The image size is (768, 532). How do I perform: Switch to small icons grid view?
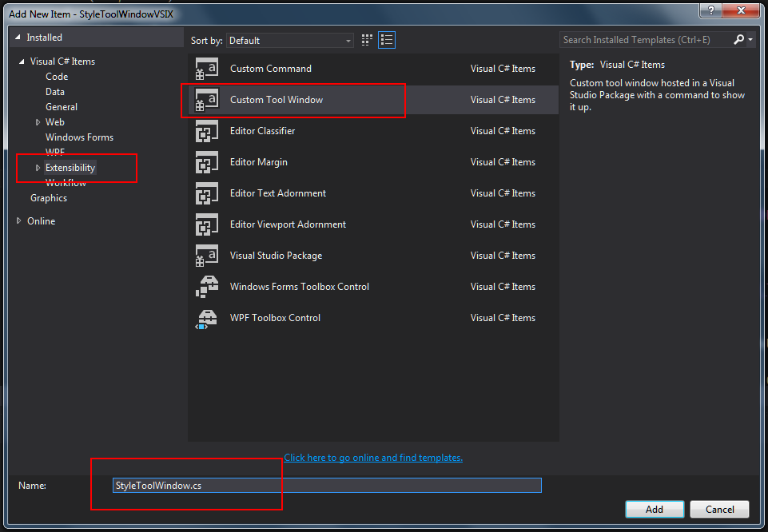point(368,40)
